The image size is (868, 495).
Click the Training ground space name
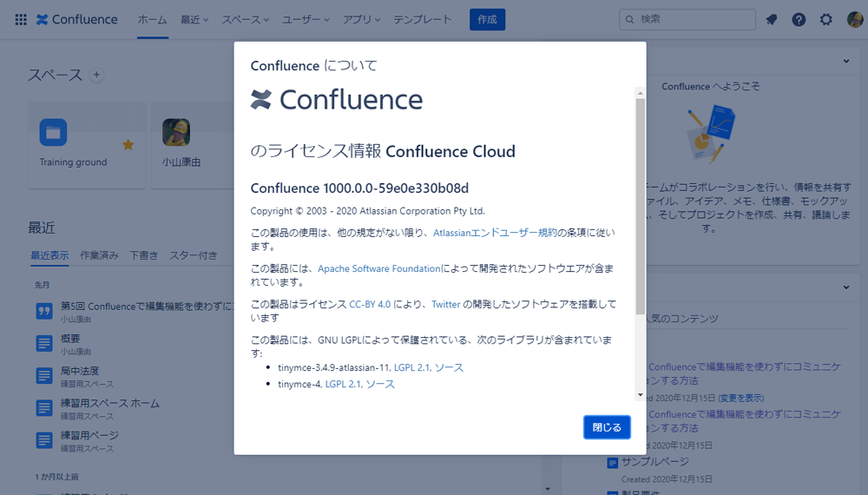click(73, 162)
